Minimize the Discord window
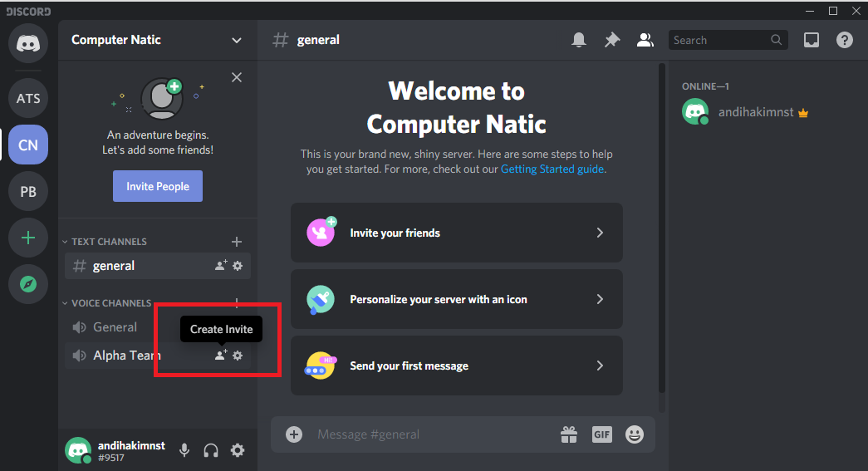Viewport: 868px width, 471px height. point(810,11)
